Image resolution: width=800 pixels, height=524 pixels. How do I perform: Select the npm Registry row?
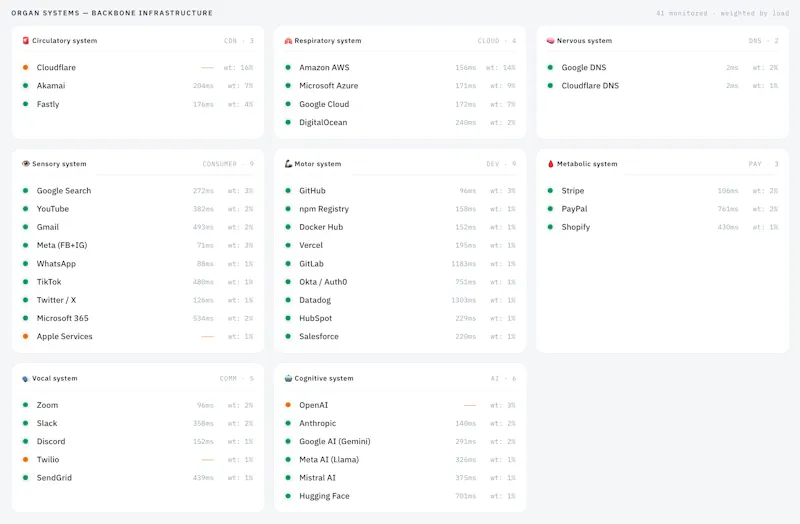coord(400,209)
